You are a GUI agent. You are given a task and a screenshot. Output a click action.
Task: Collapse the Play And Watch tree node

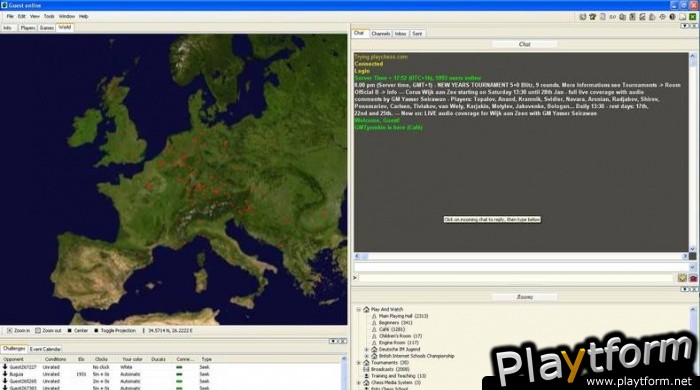(358, 310)
